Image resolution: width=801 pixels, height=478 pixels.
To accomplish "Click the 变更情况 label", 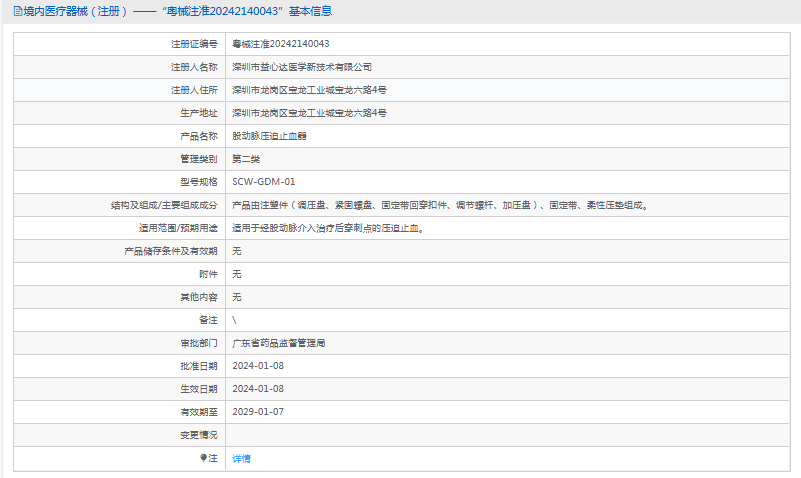I will pos(199,435).
